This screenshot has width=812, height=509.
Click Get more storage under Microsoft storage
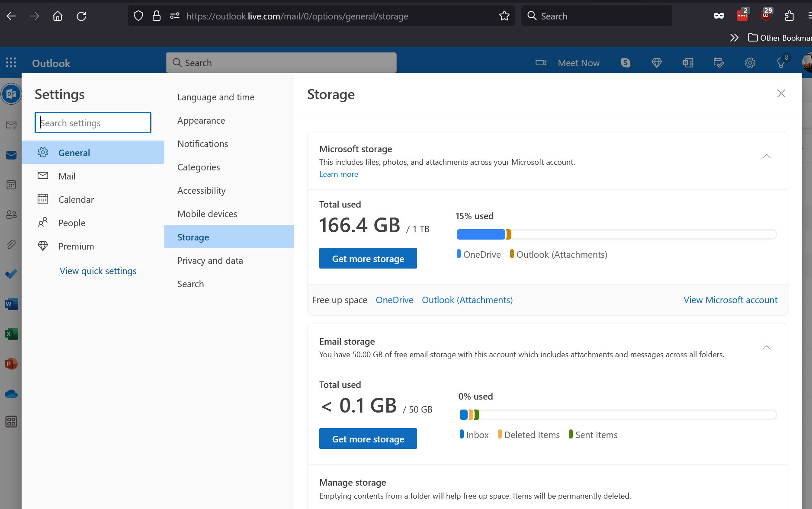click(368, 259)
